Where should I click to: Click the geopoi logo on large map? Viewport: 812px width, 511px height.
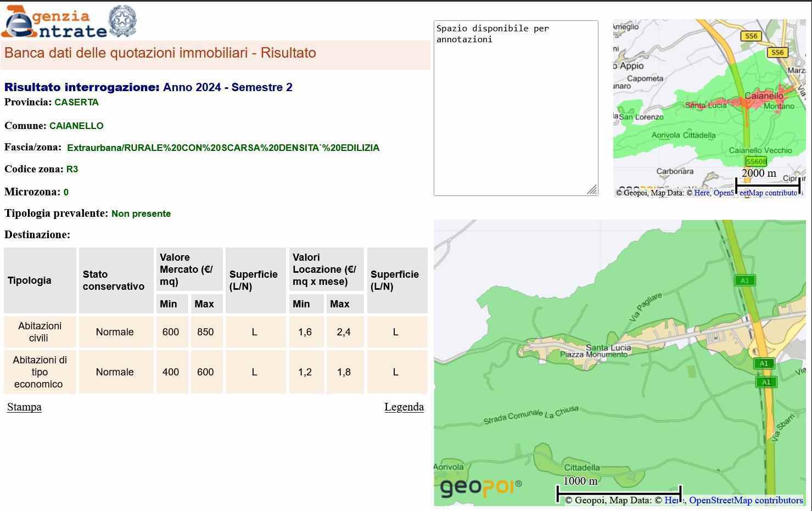click(x=480, y=486)
